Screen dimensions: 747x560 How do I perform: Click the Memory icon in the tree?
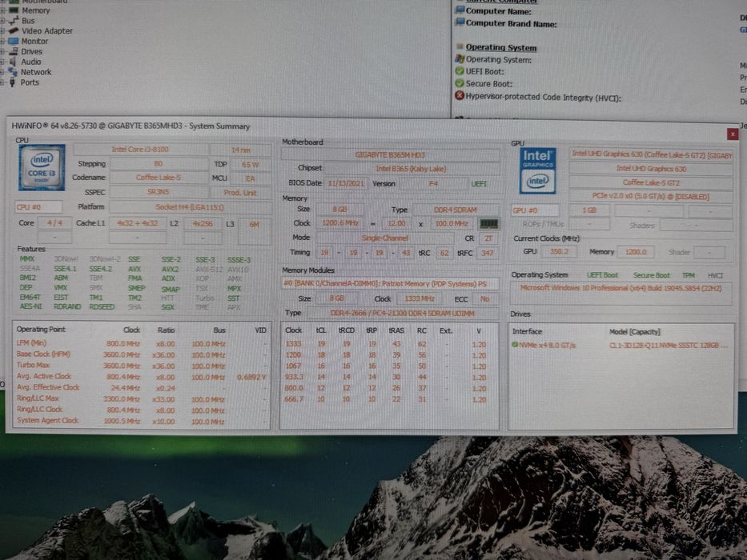14,10
